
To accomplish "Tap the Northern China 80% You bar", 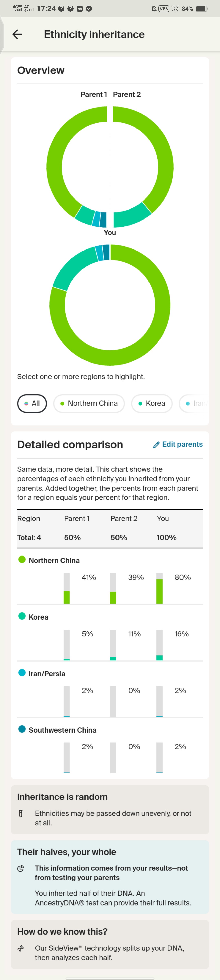I will [159, 588].
